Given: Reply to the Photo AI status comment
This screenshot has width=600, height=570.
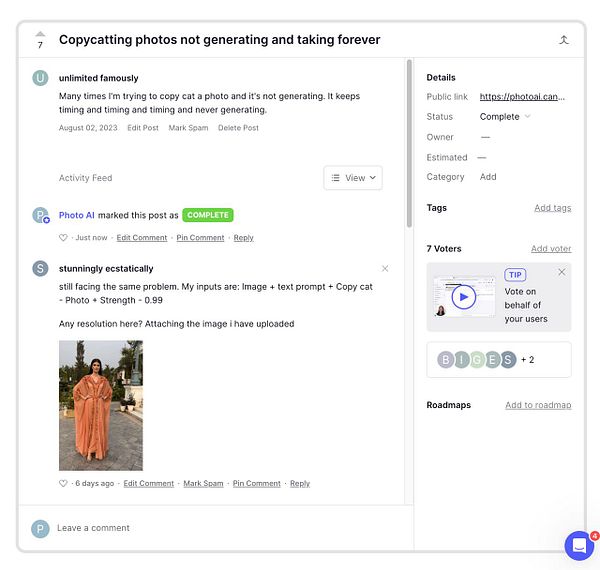Looking at the screenshot, I should (x=243, y=238).
